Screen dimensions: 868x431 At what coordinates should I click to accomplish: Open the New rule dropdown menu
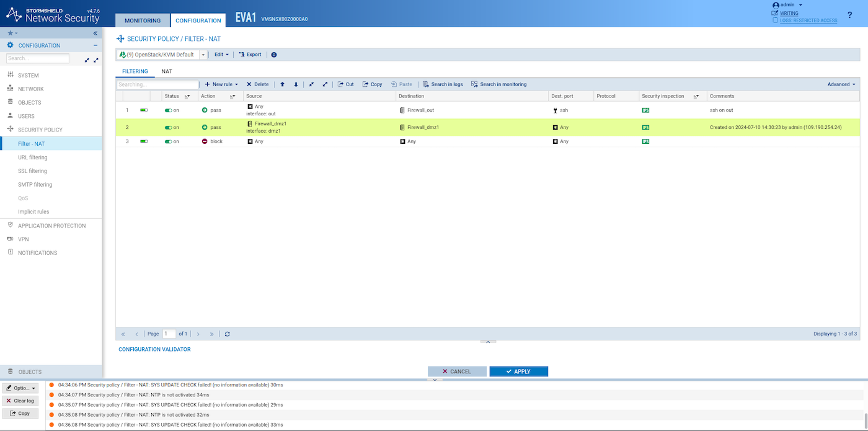(x=221, y=84)
